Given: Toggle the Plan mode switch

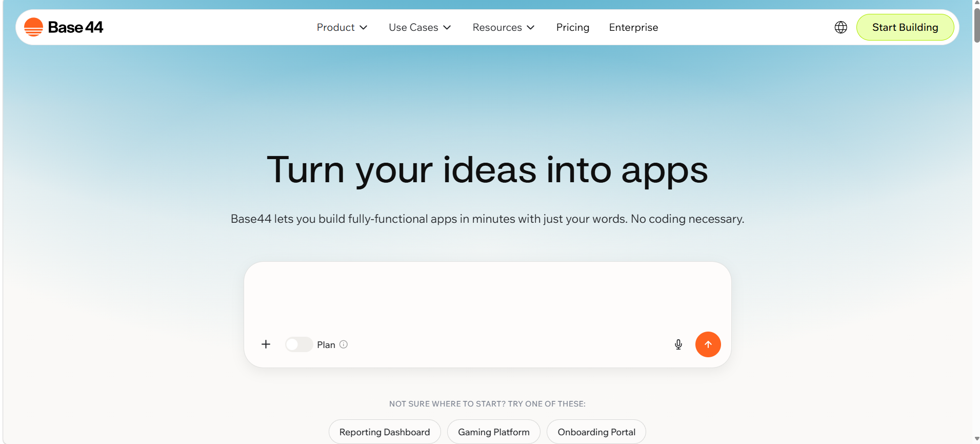Looking at the screenshot, I should (x=299, y=344).
